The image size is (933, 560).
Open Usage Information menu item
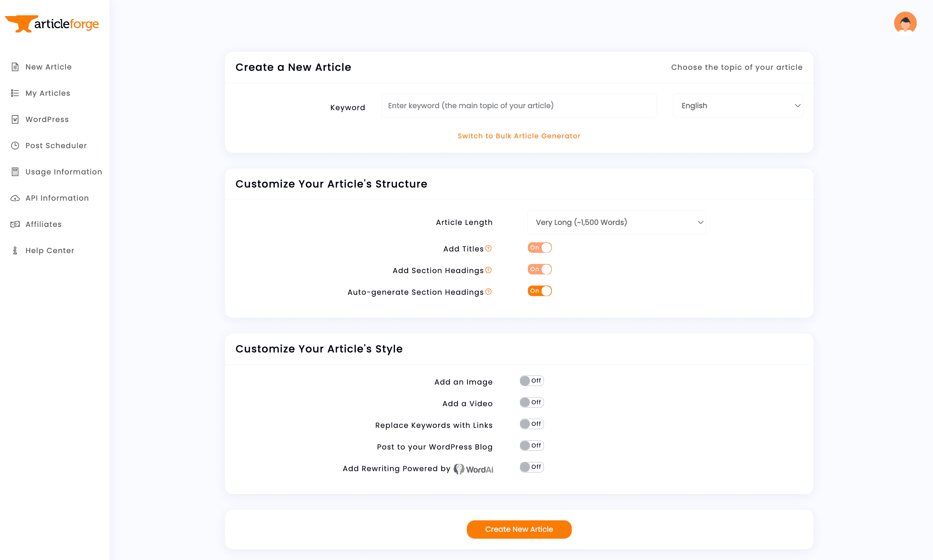(63, 172)
